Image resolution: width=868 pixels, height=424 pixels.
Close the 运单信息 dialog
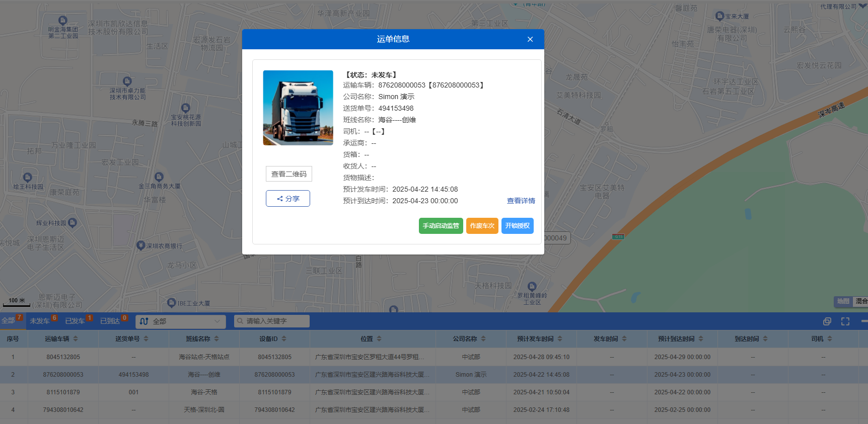(x=530, y=39)
